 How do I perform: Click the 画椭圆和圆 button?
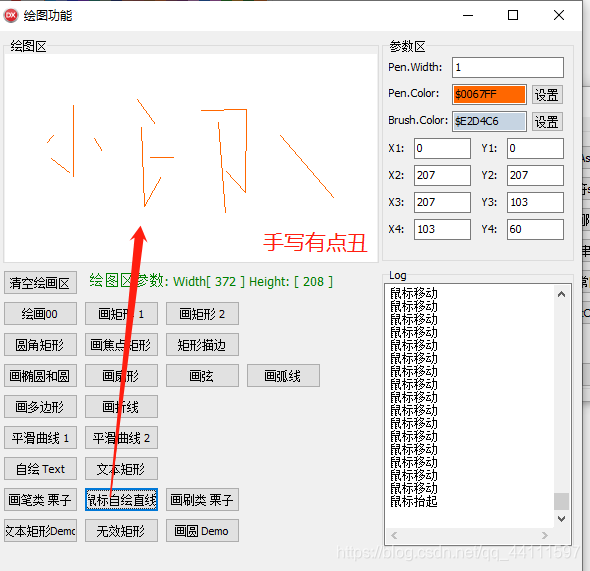pos(40,375)
